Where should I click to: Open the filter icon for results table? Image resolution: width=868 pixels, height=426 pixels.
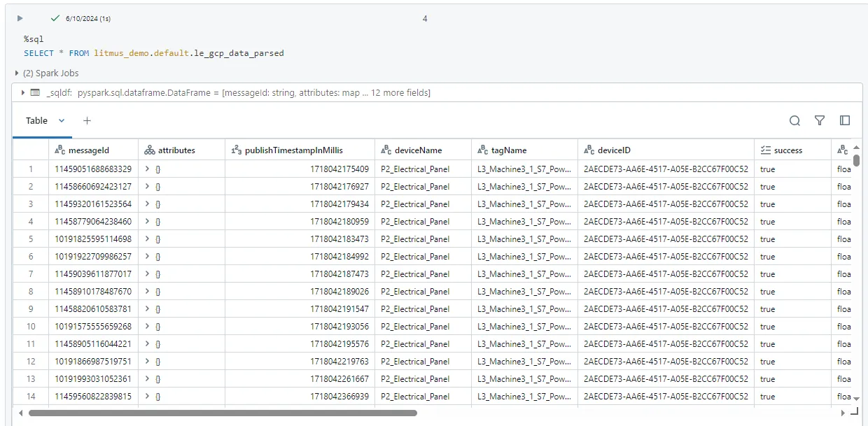pos(820,120)
